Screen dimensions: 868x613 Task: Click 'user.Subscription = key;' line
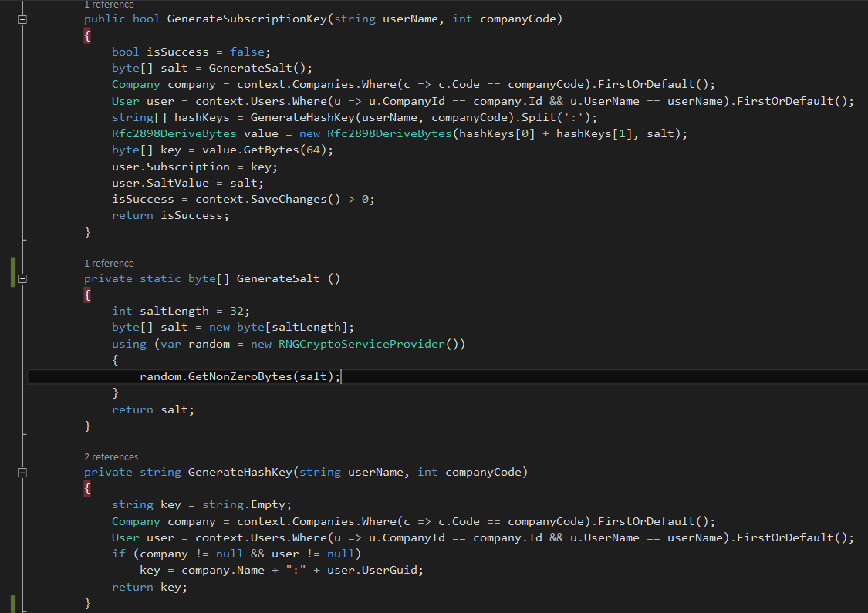195,167
